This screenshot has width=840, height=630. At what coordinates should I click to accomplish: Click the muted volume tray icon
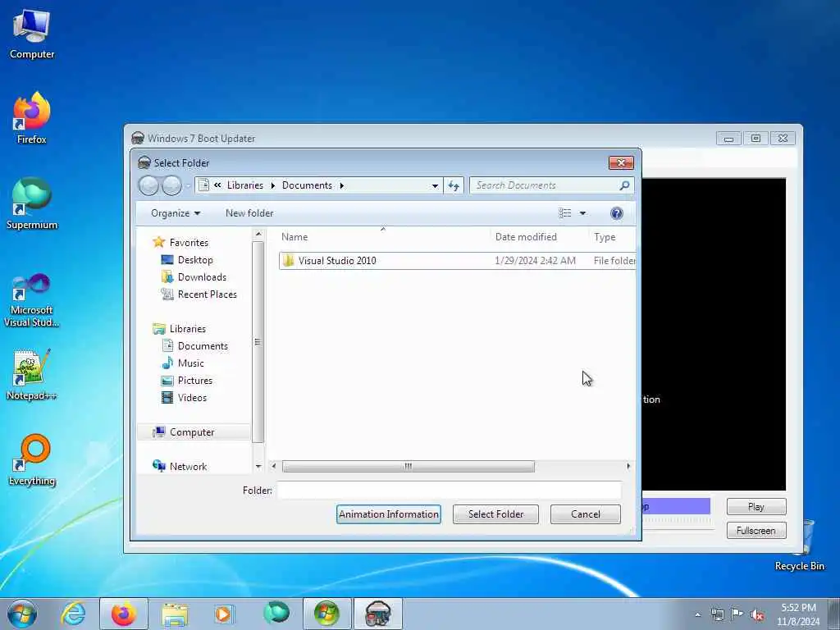point(757,614)
